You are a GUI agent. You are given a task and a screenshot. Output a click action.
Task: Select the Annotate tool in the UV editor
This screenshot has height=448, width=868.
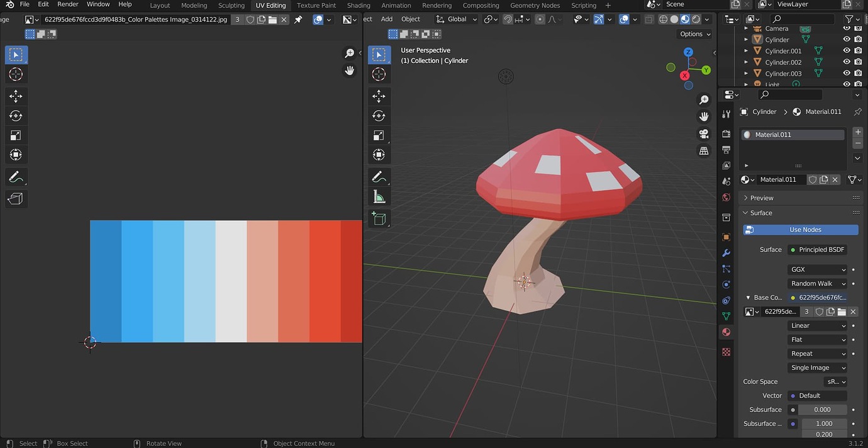click(16, 176)
